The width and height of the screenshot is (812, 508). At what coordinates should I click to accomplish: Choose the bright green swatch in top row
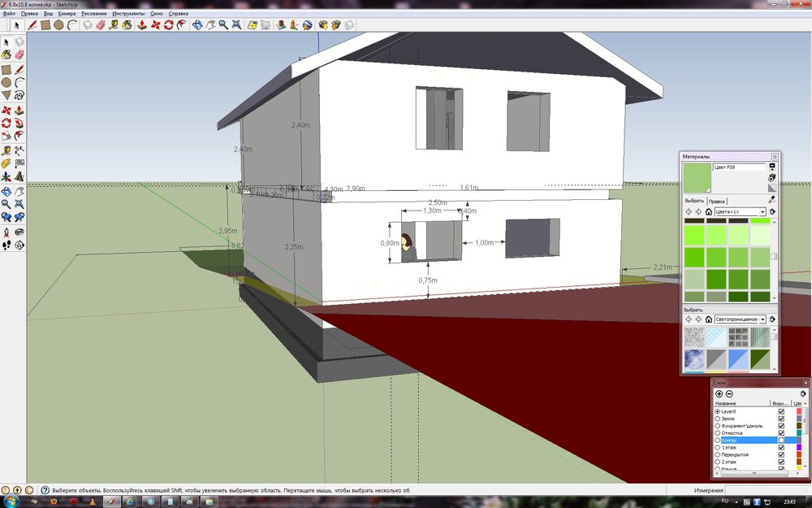(x=760, y=221)
